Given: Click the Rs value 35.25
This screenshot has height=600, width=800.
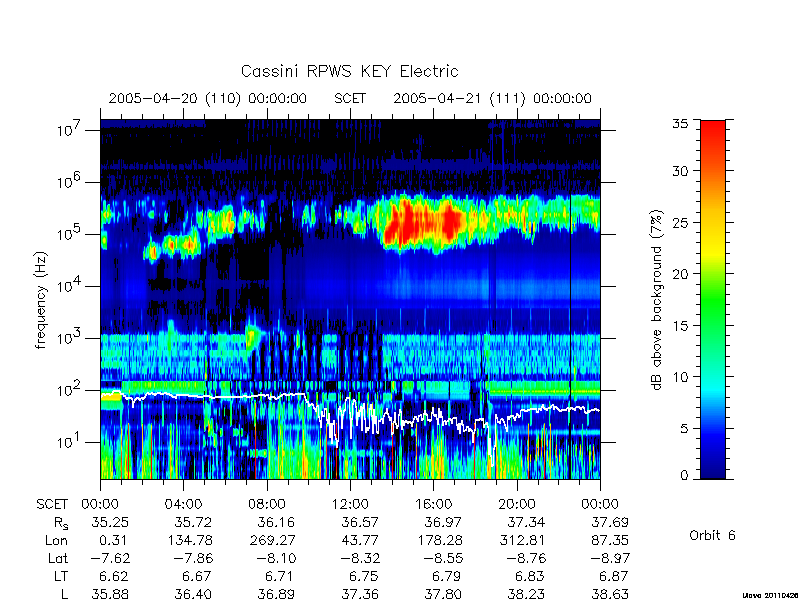Looking at the screenshot, I should [x=110, y=522].
